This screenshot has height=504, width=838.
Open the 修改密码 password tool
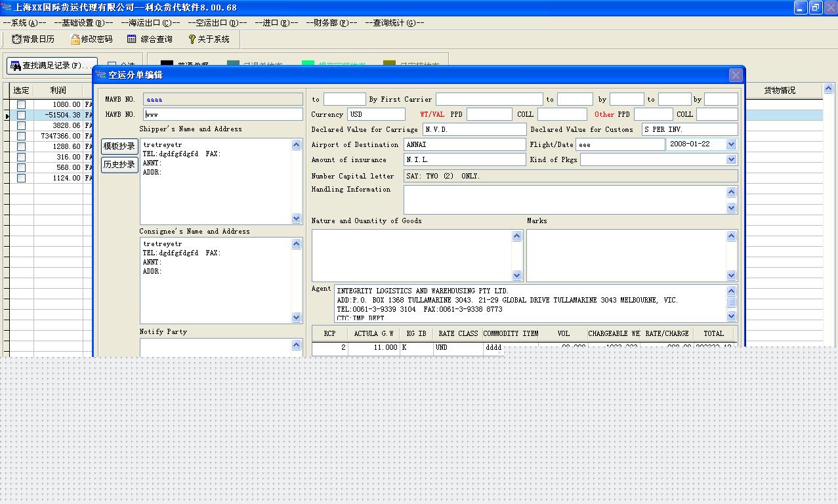click(x=91, y=39)
